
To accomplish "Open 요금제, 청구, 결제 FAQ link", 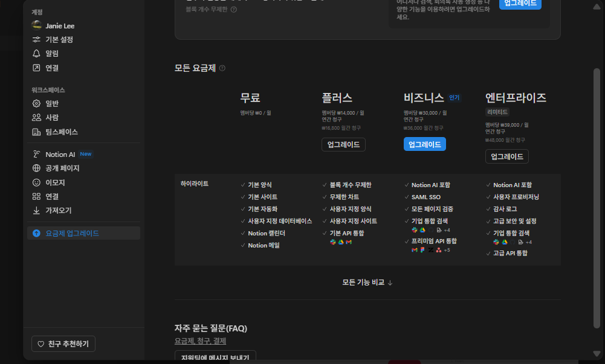I will [200, 341].
